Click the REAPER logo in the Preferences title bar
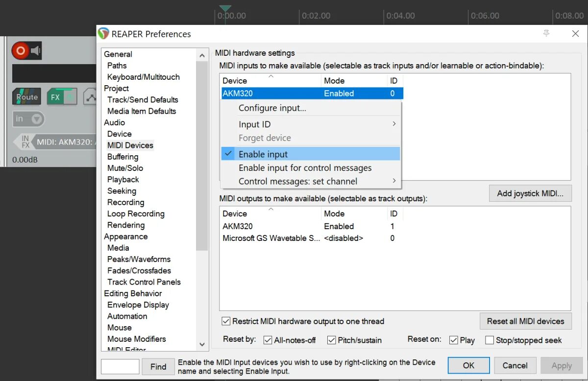This screenshot has height=381, width=588. click(x=103, y=34)
